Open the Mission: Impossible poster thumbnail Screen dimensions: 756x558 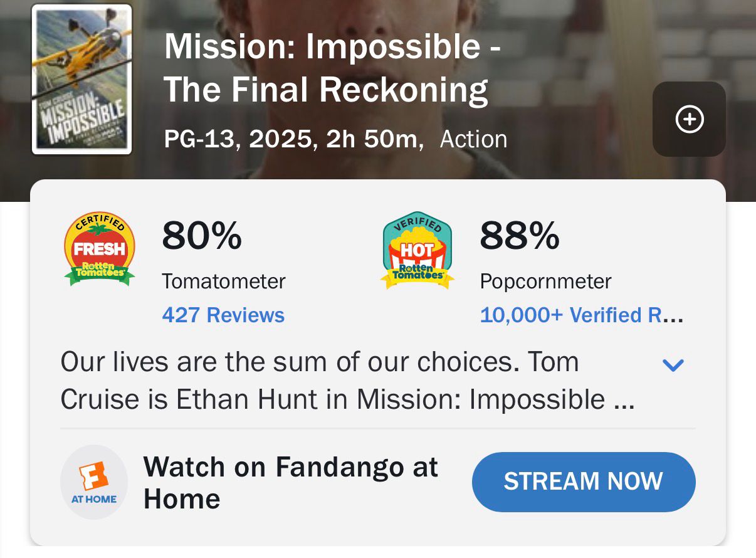(x=81, y=79)
